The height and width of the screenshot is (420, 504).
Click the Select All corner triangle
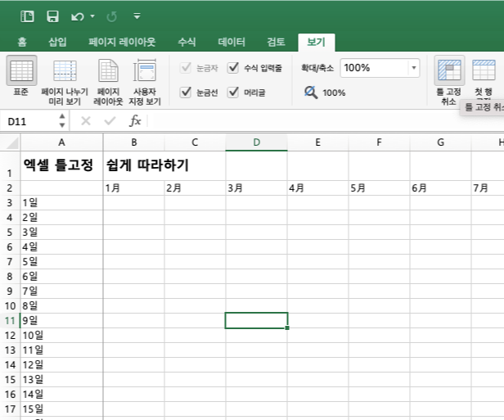coord(11,142)
